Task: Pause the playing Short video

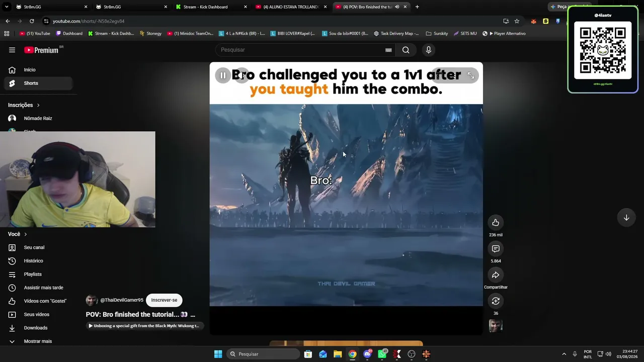Action: coord(222,75)
